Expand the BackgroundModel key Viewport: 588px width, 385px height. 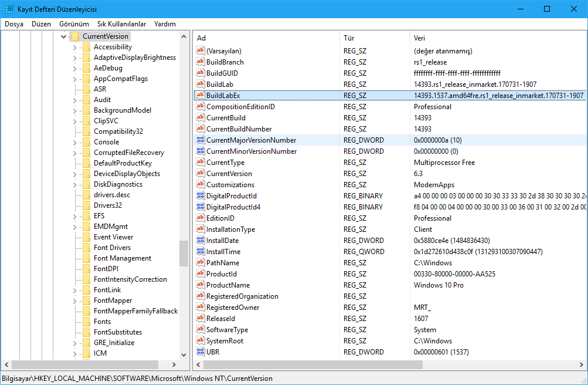pos(74,110)
